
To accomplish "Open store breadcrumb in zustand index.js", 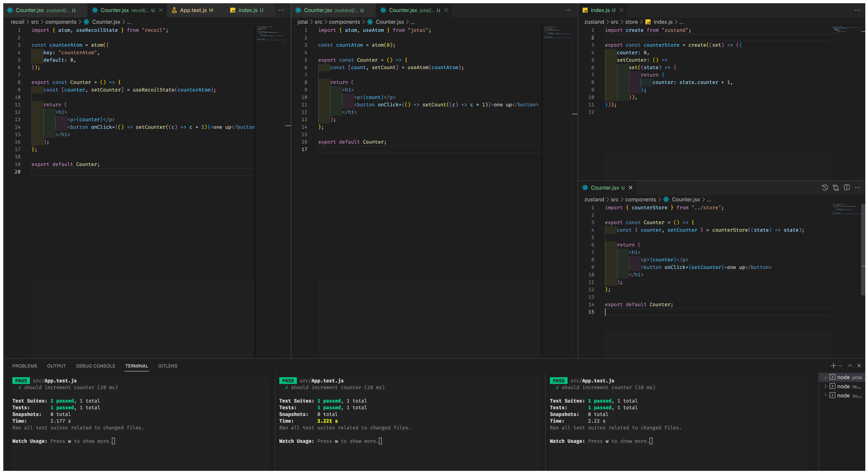I will [631, 22].
